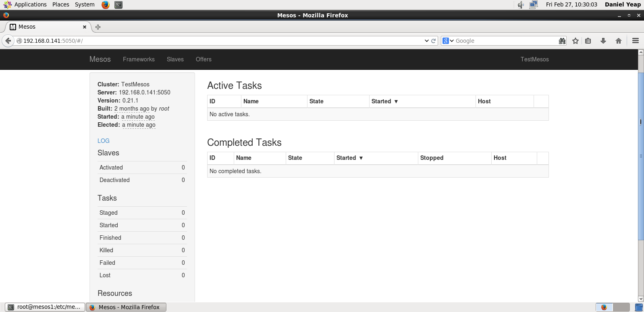Image resolution: width=644 pixels, height=312 pixels.
Task: Open the Frameworks page
Action: click(x=139, y=59)
